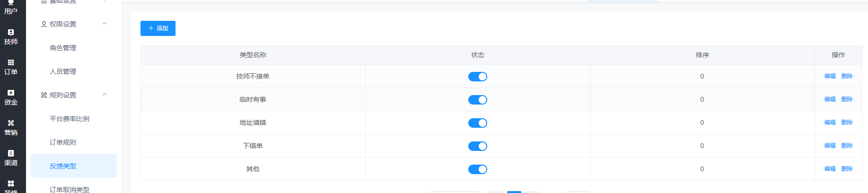Open the 用户 sidebar section
Image resolution: width=868 pixels, height=193 pixels.
point(11,7)
